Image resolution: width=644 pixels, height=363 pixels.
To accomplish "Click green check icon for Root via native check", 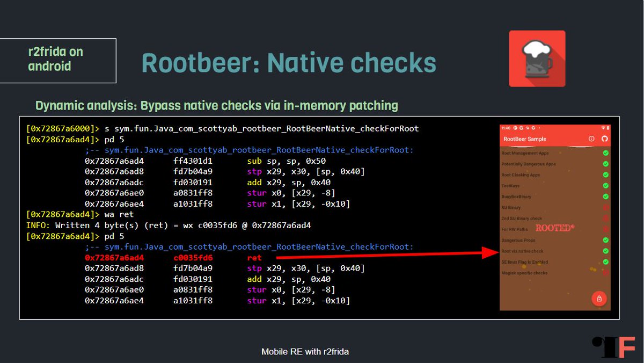I will [x=605, y=251].
